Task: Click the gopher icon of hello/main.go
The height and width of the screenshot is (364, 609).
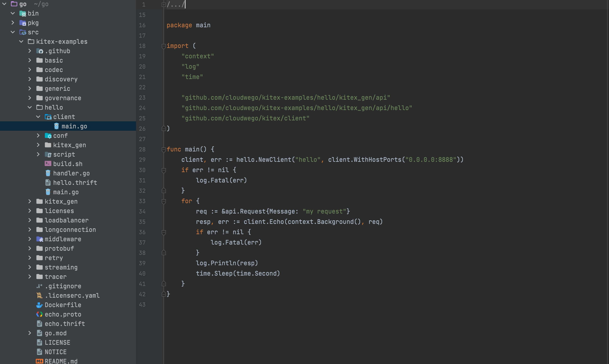Action: coord(48,192)
